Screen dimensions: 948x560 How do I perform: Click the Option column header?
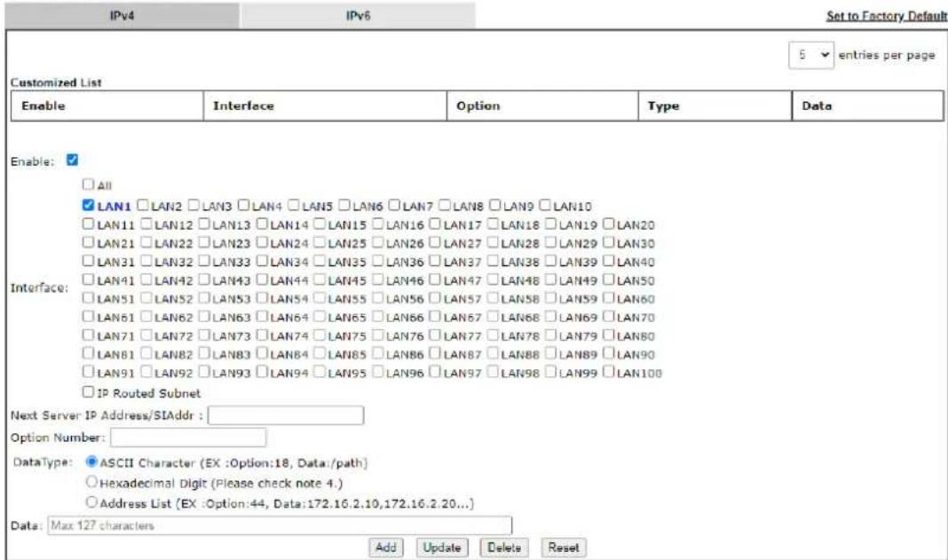coord(542,106)
